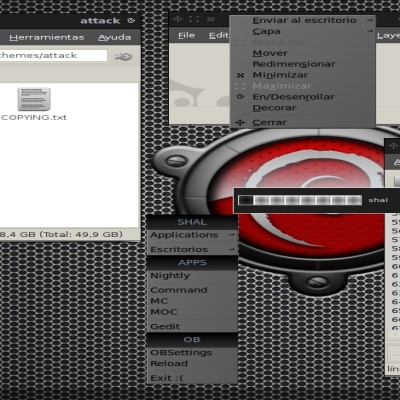
Task: Click the '8,4 GB (Total: 49,9 GB)' status text
Action: click(61, 234)
